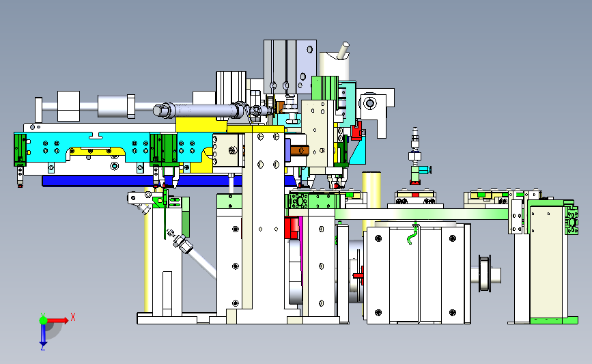Select the small red coupling on the motor shaft
This screenshot has width=592, height=364.
pyautogui.click(x=358, y=275)
